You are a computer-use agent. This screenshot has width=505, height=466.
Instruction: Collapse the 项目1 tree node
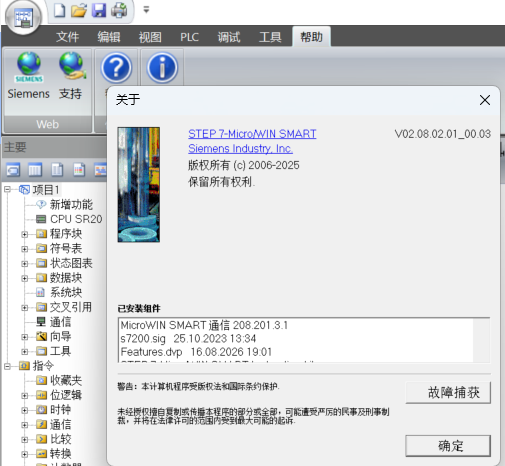[x=7, y=190]
